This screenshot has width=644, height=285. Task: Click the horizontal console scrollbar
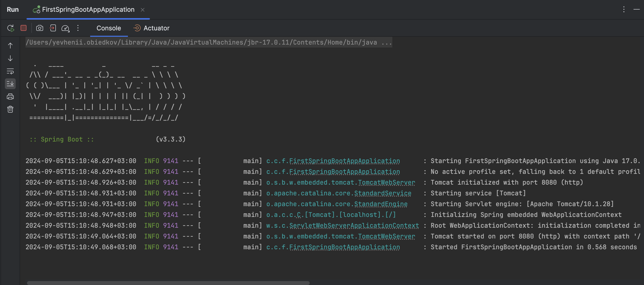168,283
